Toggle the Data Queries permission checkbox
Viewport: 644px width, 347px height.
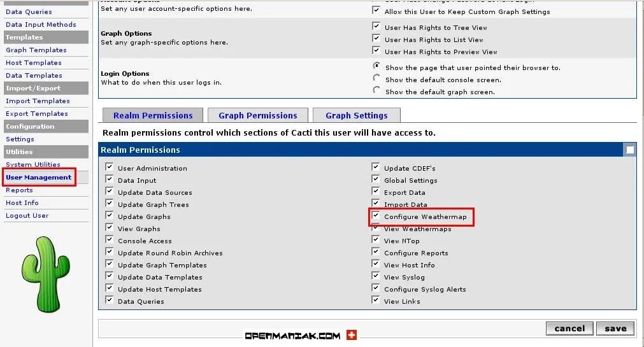(x=110, y=300)
